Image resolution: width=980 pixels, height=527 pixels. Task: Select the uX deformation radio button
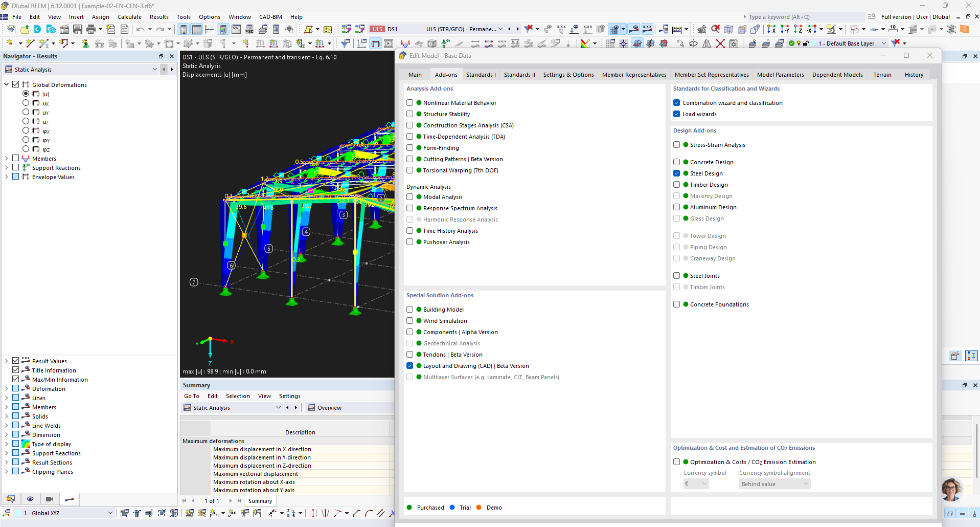pos(26,103)
